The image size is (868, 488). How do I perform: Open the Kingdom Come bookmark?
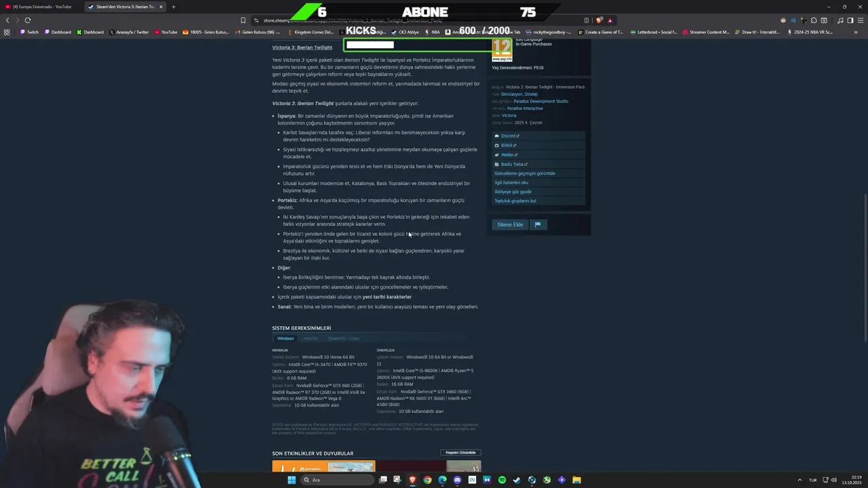pyautogui.click(x=310, y=32)
